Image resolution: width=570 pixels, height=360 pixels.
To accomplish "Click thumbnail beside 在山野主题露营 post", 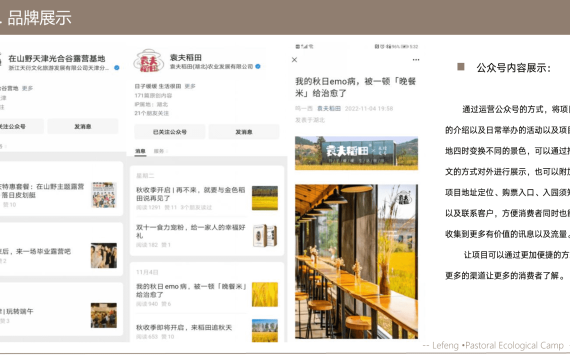I will tap(104, 195).
